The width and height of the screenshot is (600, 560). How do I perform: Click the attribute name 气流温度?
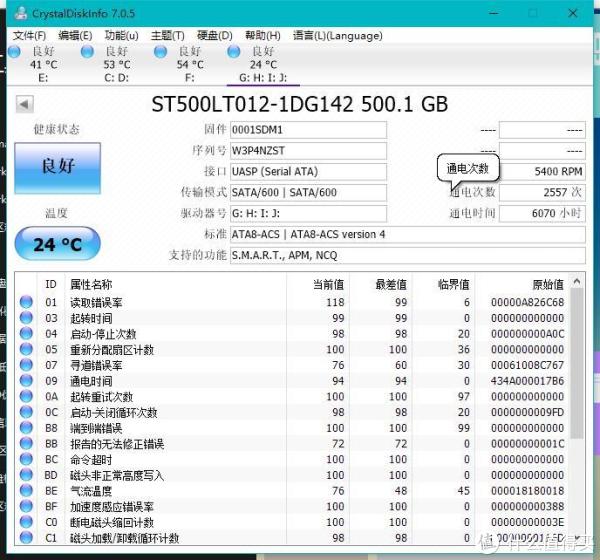click(x=91, y=491)
